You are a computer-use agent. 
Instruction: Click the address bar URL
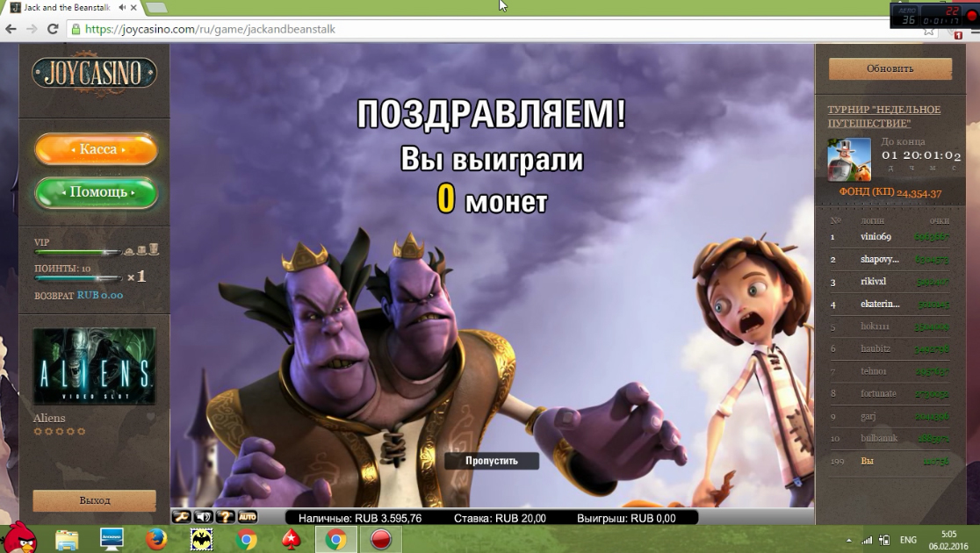point(211,29)
